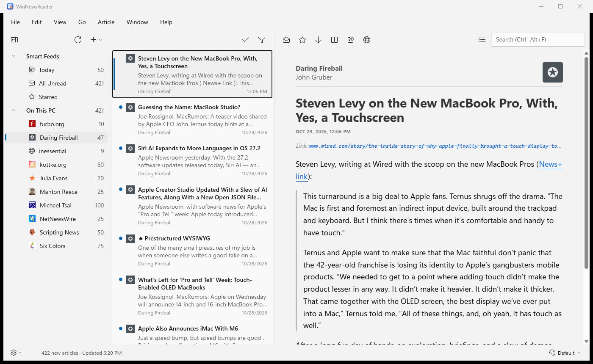Select the Scripting News feed
Image resolution: width=593 pixels, height=364 pixels.
click(x=56, y=232)
